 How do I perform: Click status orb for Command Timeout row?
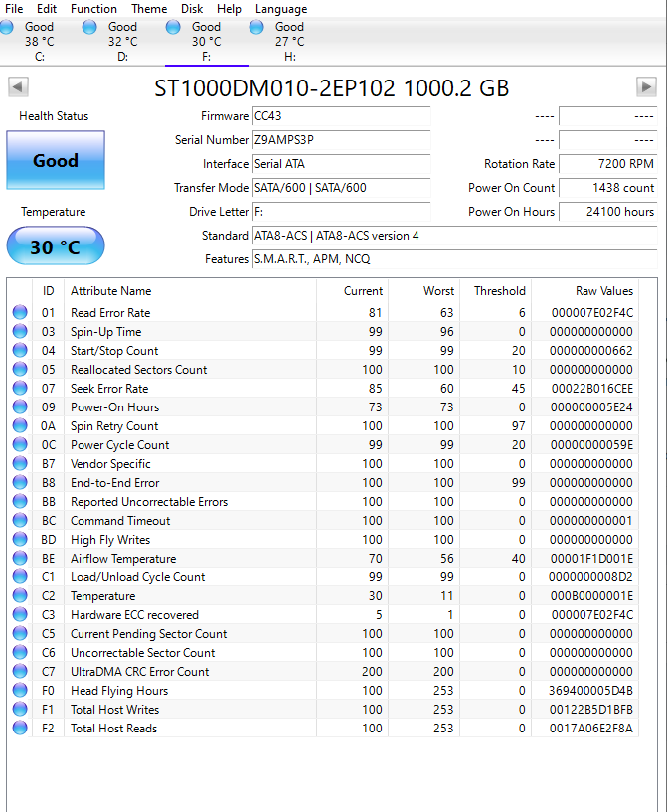[x=20, y=521]
